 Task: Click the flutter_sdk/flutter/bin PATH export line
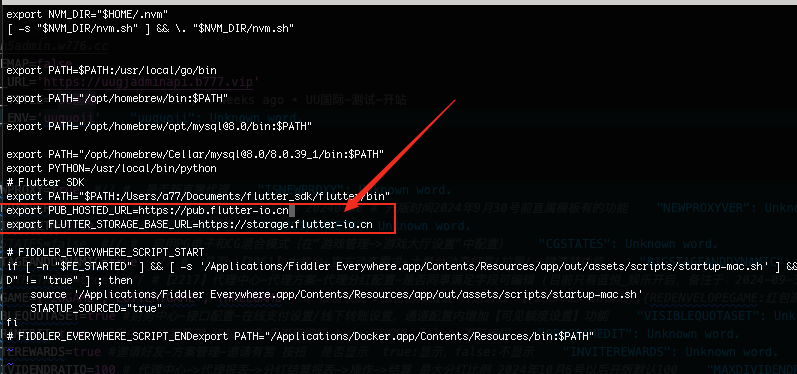point(198,196)
